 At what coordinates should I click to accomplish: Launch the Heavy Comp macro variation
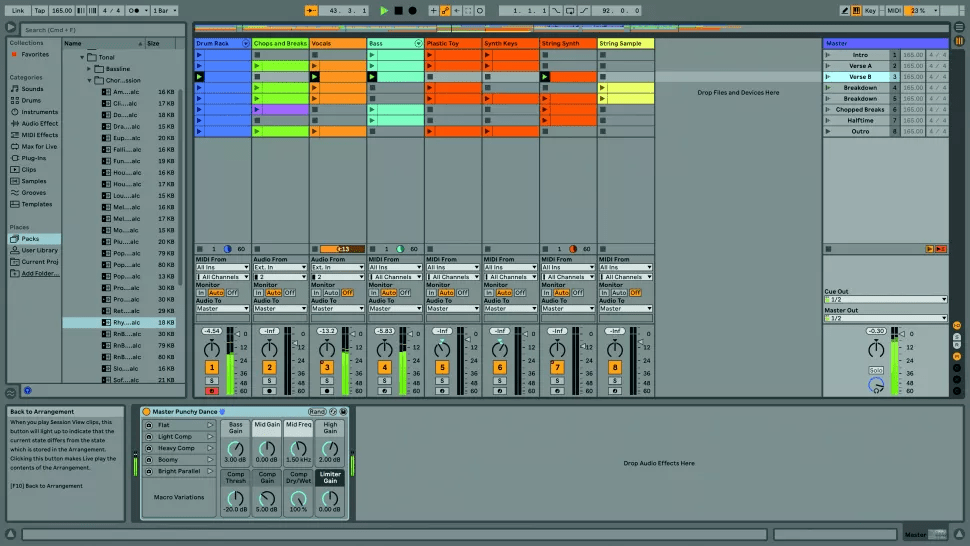coord(210,448)
